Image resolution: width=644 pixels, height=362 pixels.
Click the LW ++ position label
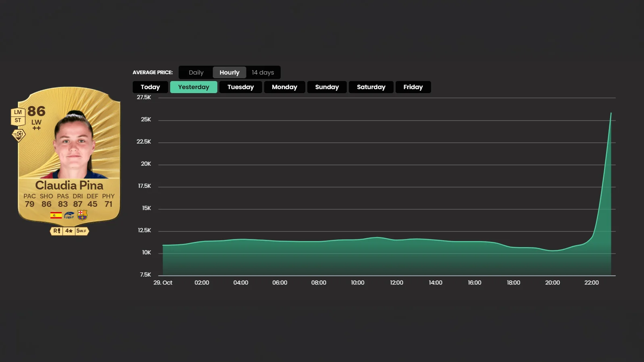tap(36, 125)
